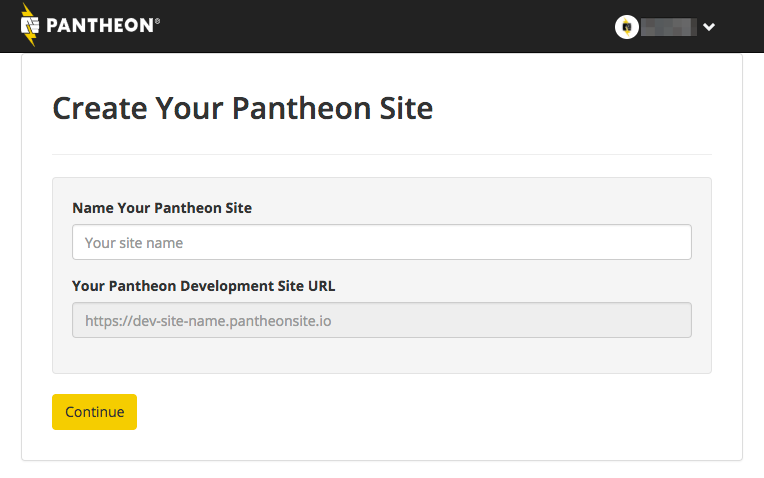Click the yellow Continue button

pos(95,412)
